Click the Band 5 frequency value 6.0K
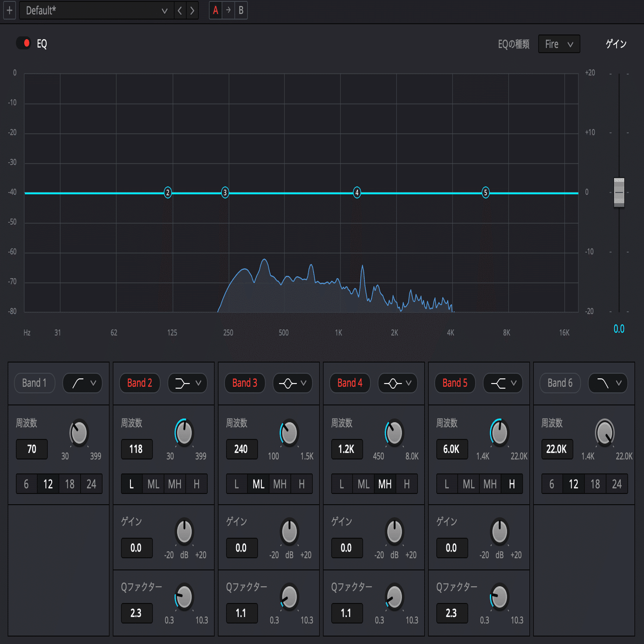The image size is (644, 644). 452,449
